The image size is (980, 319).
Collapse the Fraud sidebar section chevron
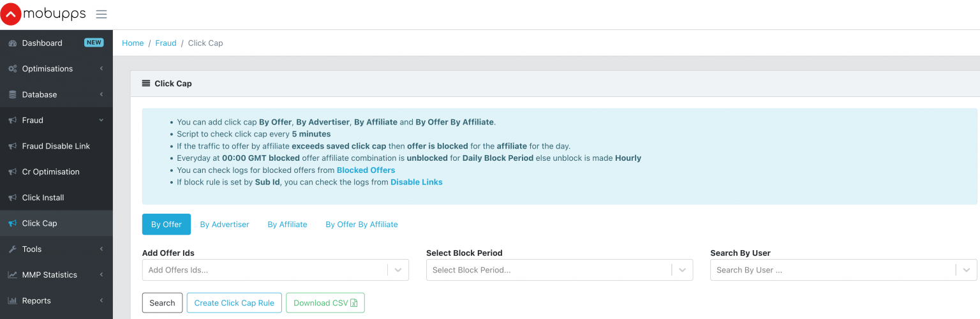101,121
